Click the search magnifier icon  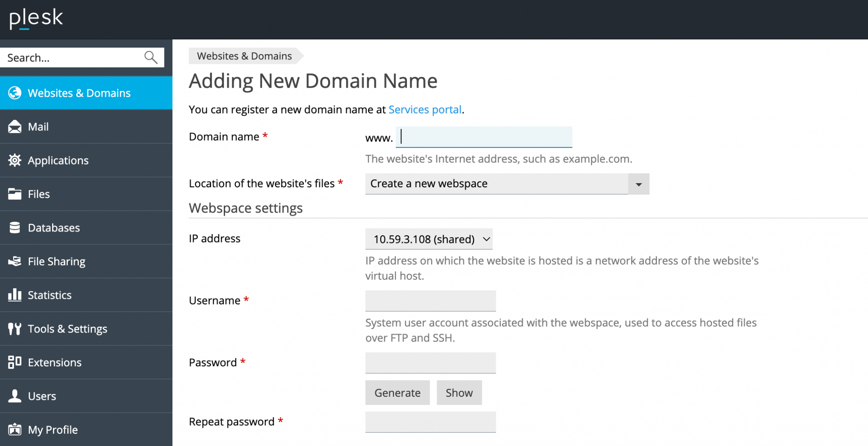[x=151, y=57]
